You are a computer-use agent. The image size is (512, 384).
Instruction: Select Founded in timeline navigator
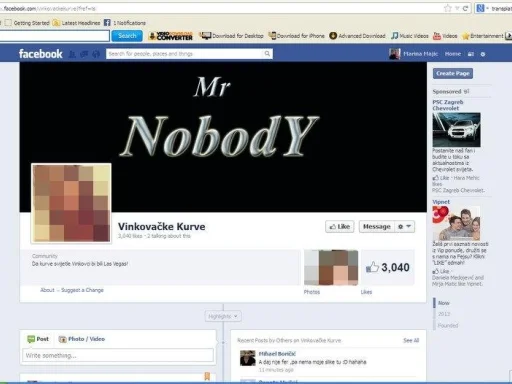pyautogui.click(x=448, y=325)
